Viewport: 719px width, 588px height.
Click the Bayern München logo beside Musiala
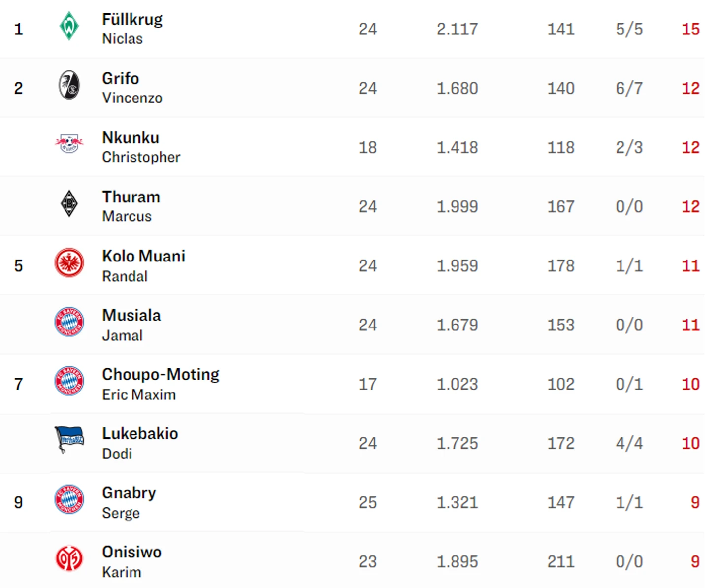pos(69,322)
